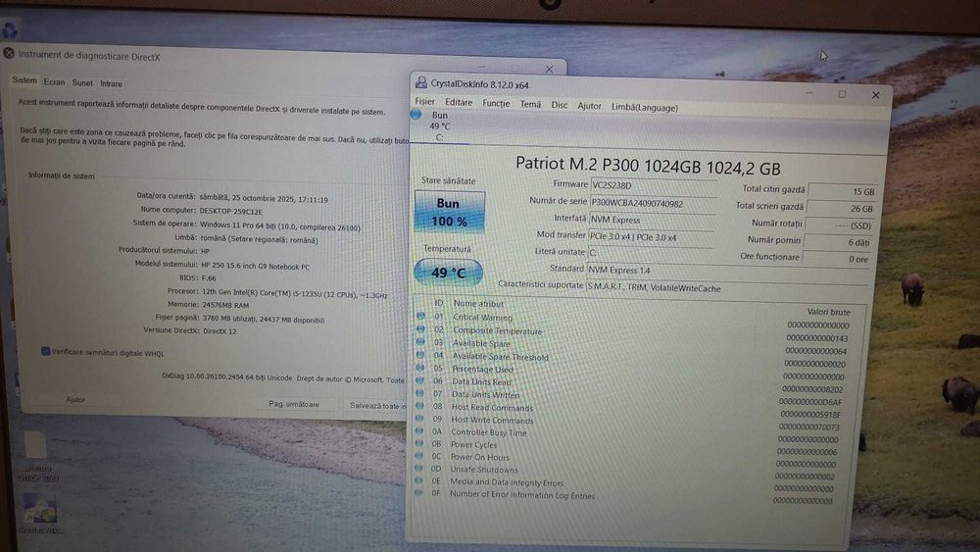Screen dimensions: 980x552
Task: Open the Limbă(Language) menu
Action: click(x=645, y=108)
